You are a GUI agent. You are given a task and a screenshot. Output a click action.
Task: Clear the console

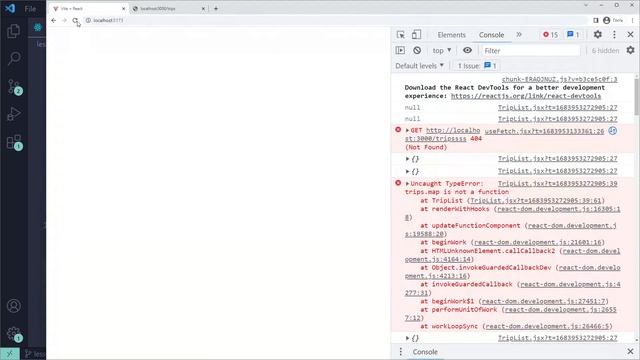[x=417, y=50]
